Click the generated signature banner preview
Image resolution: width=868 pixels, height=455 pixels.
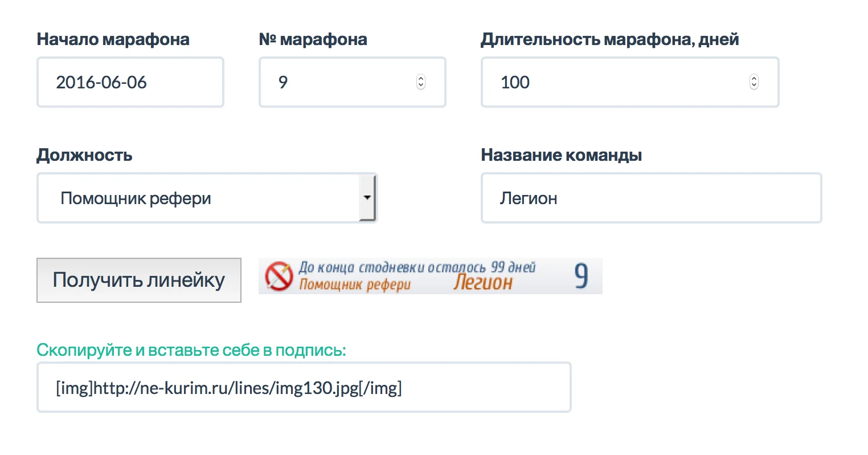(x=430, y=275)
